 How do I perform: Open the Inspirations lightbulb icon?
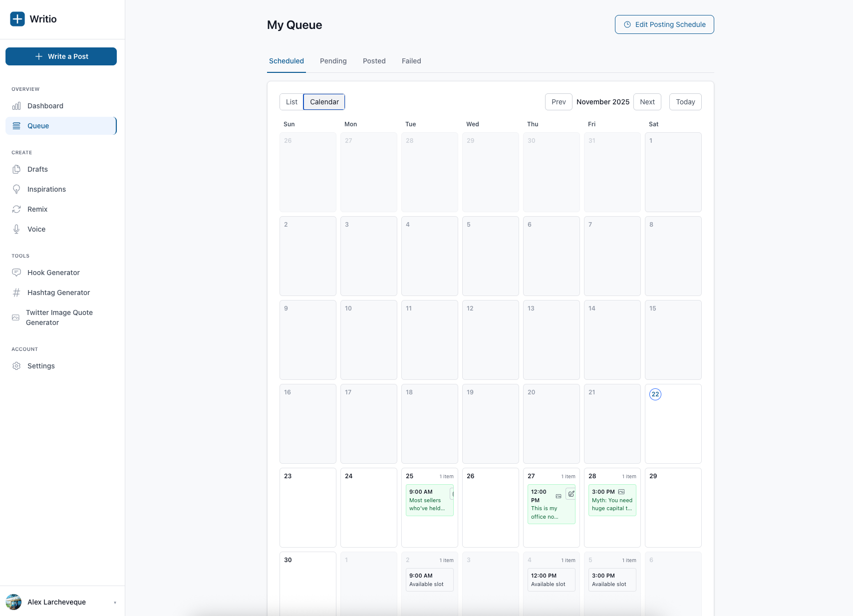(16, 189)
